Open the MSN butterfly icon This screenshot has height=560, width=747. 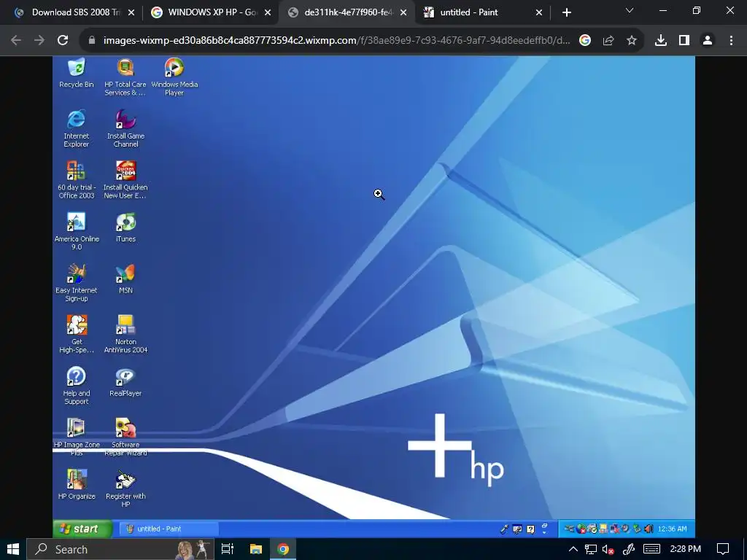(125, 279)
